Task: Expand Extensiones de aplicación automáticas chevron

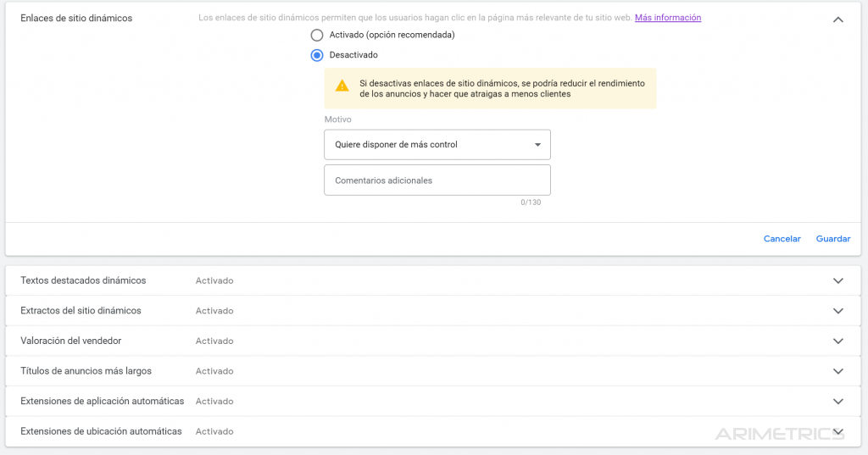Action: (x=838, y=402)
